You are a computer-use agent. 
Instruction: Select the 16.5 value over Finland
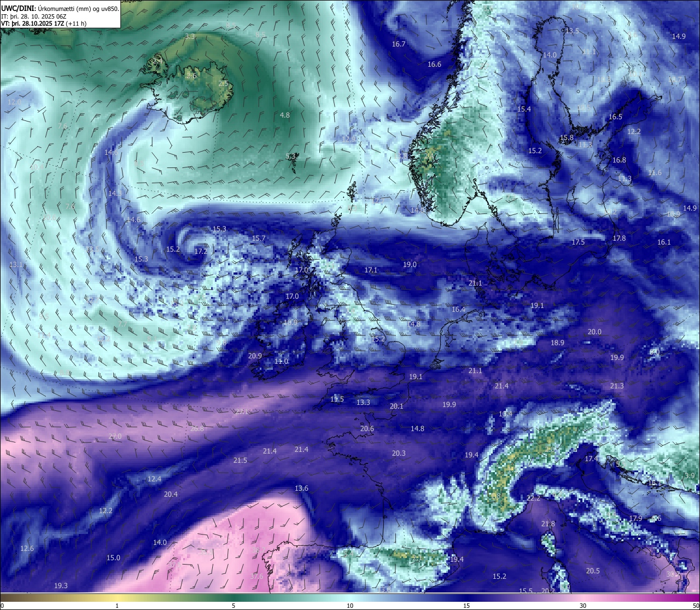coord(615,117)
